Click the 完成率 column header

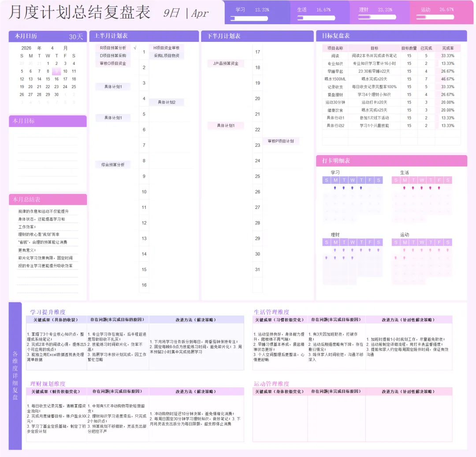pos(448,48)
